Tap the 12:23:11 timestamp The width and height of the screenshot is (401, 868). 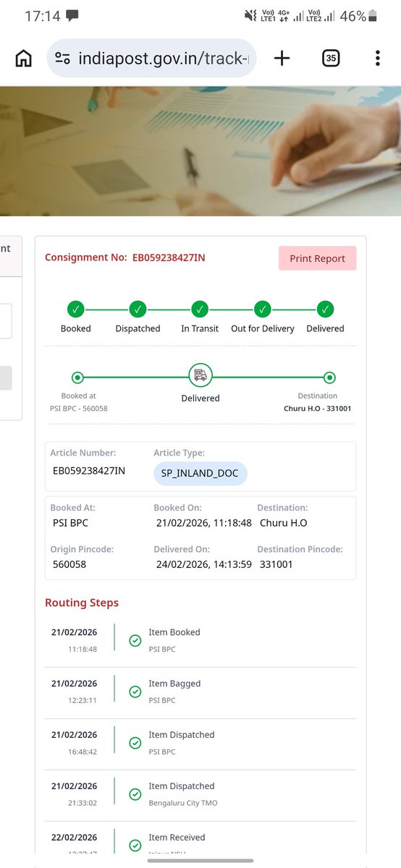[83, 700]
